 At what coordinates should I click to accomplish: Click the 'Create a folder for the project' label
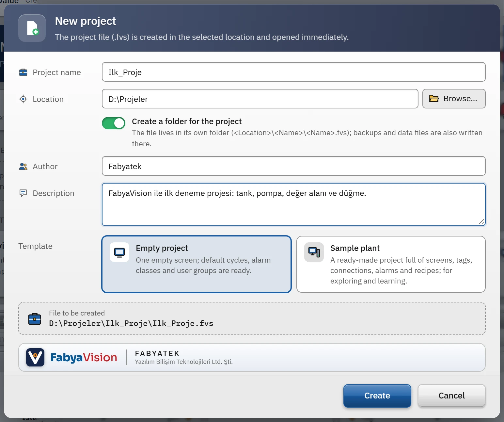pos(187,121)
